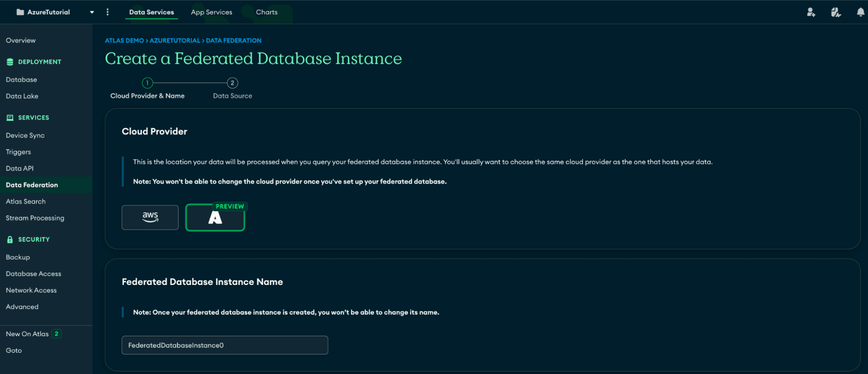The image size is (868, 374).
Task: Expand the AzureTutorial project dropdown arrow
Action: tap(92, 12)
